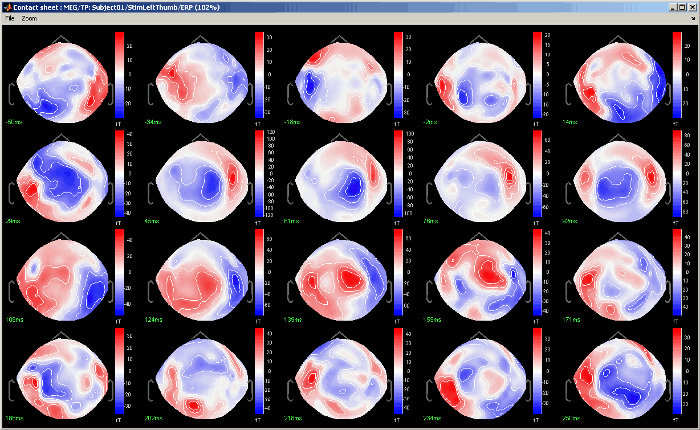Viewport: 700px width, 430px height.
Task: Click the colorbar beside the -34ms map
Action: (259, 73)
